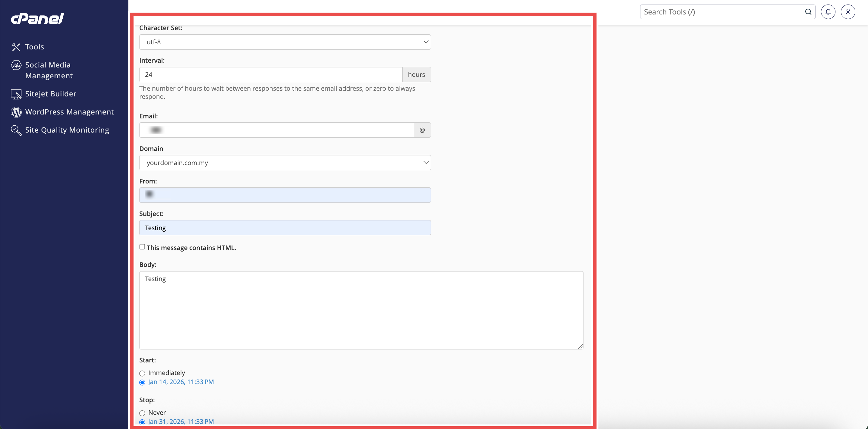The width and height of the screenshot is (868, 429).
Task: Click inside the Interval hours field
Action: click(270, 74)
